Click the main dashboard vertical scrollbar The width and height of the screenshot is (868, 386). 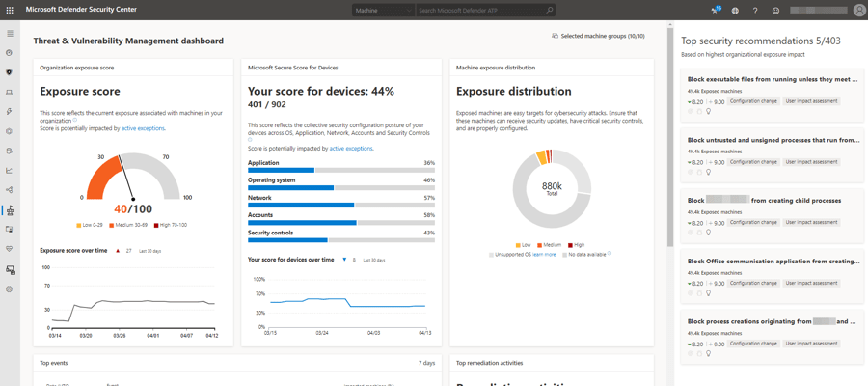(x=670, y=138)
